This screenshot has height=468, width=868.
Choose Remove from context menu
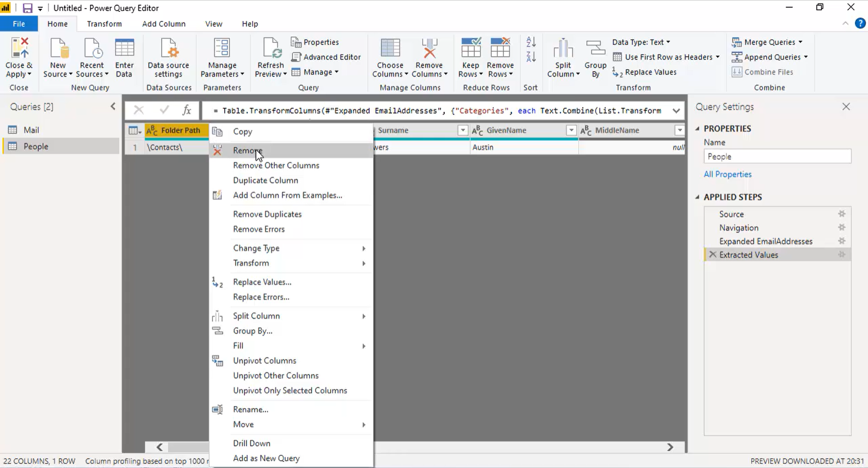(291, 151)
